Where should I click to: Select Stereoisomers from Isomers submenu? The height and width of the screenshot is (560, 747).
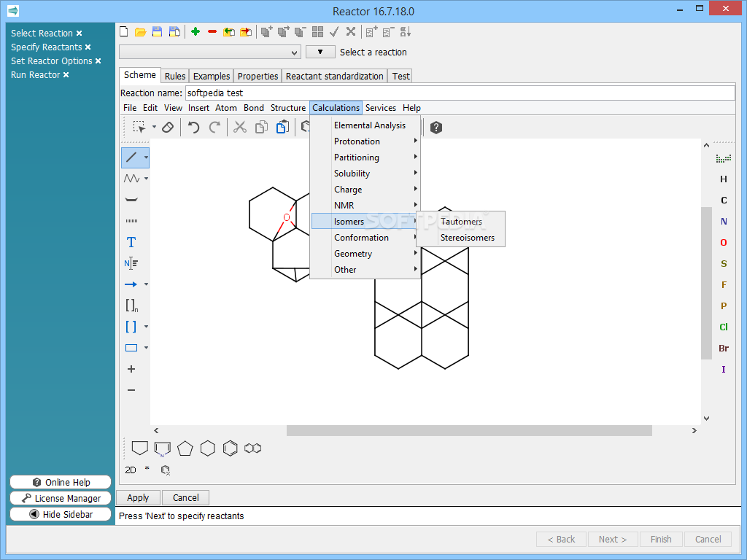pos(461,238)
